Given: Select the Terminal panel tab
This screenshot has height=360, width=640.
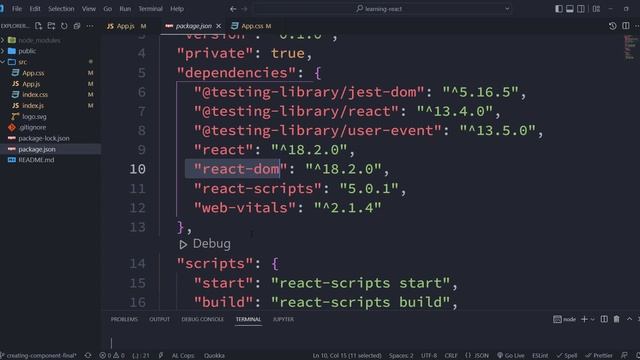Looking at the screenshot, I should [x=248, y=319].
